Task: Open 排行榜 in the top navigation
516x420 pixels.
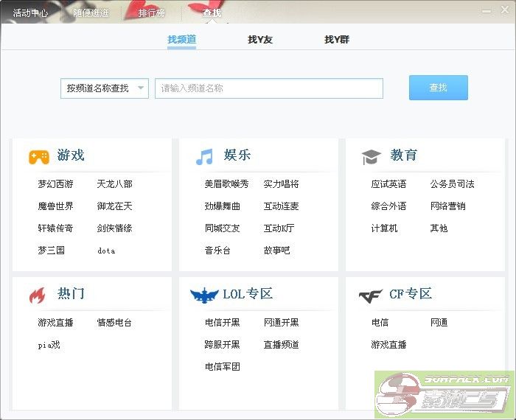Action: pos(152,13)
